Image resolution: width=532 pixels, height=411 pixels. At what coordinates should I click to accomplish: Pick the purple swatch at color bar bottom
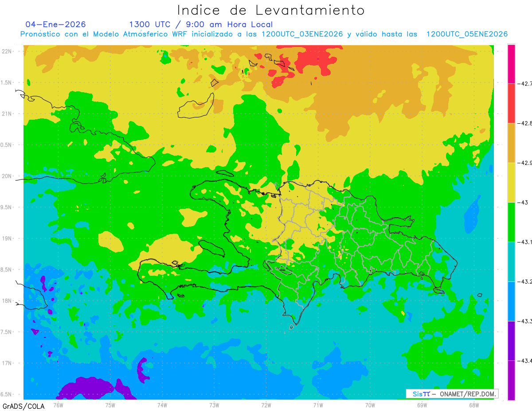(x=511, y=380)
